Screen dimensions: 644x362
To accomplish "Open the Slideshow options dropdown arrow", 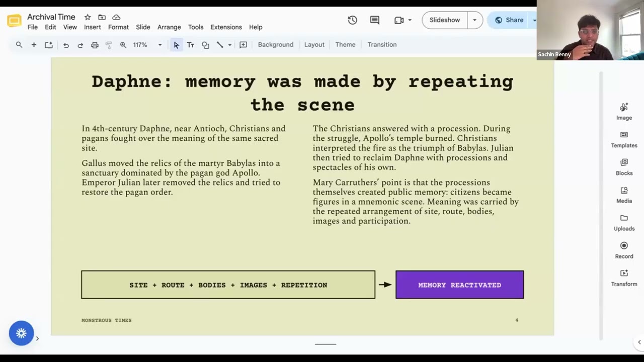I will click(x=474, y=20).
